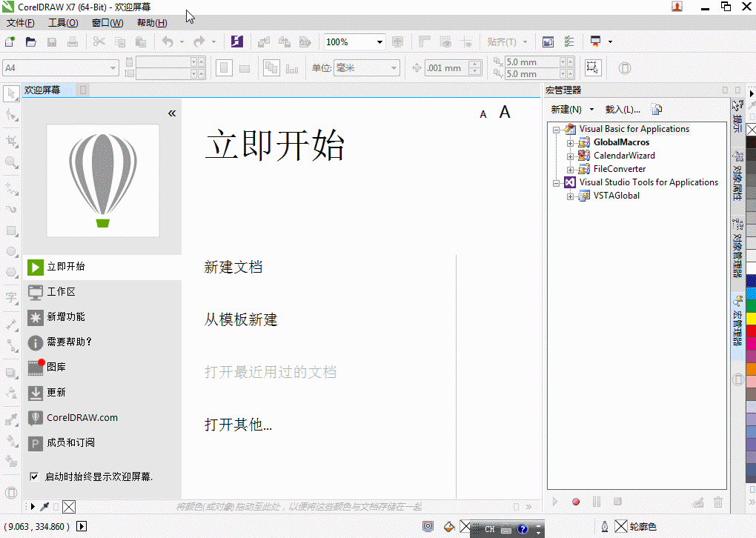Record a new macro in the Macro Manager

576,502
